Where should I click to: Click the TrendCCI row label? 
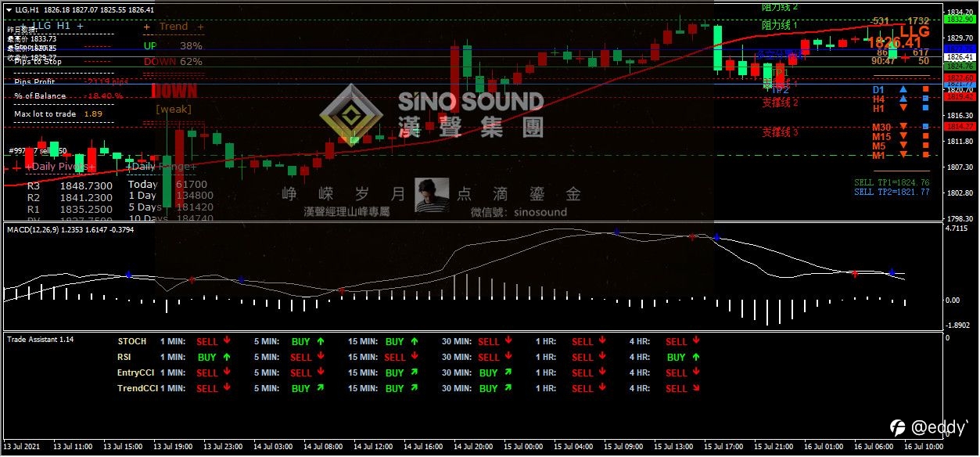(138, 388)
